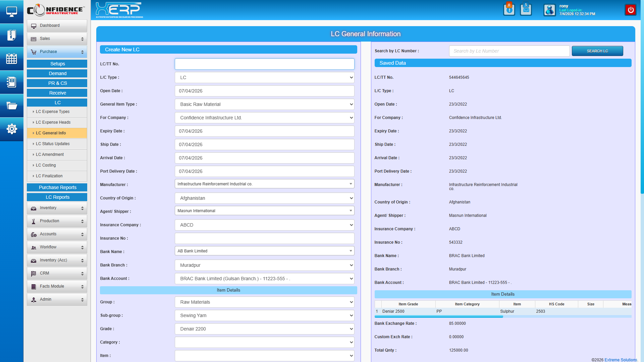Click the red power logout icon
The width and height of the screenshot is (644, 362).
[631, 10]
